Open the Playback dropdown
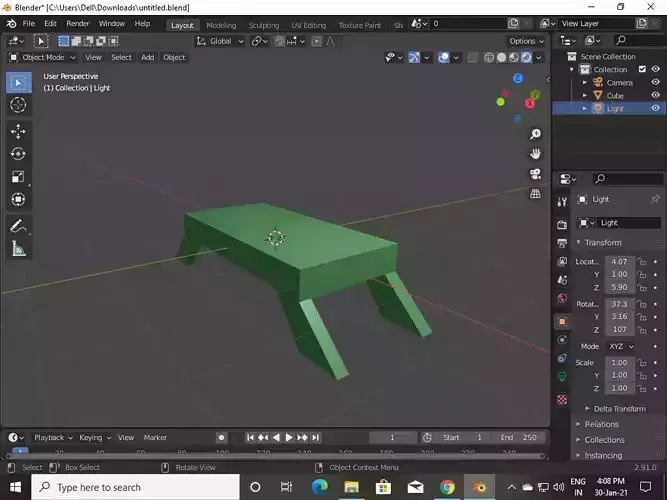Image resolution: width=667 pixels, height=500 pixels. (x=53, y=437)
